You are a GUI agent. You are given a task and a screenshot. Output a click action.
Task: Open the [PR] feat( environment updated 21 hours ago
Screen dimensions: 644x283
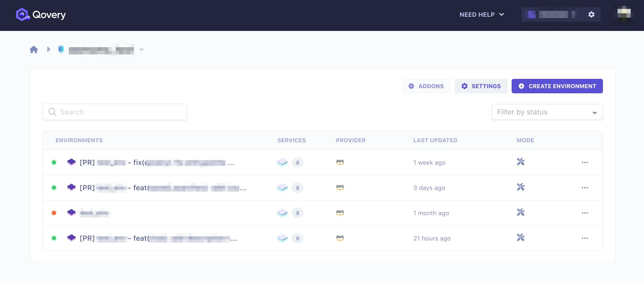click(158, 238)
